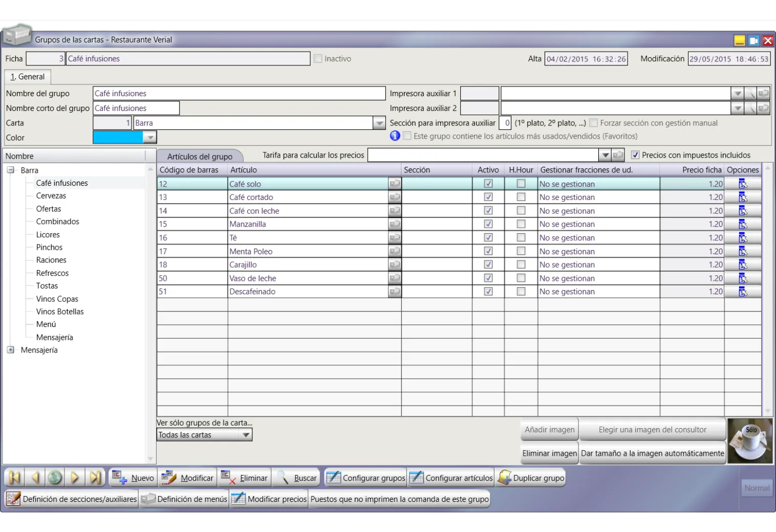The height and width of the screenshot is (532, 776).
Task: Open the Carta dropdown showing Barra
Action: point(379,123)
